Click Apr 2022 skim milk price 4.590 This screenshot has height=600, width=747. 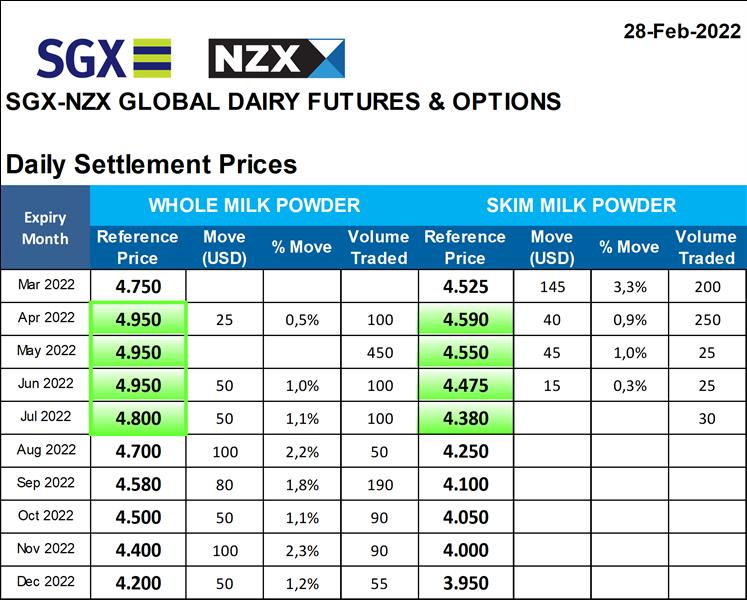[x=465, y=319]
